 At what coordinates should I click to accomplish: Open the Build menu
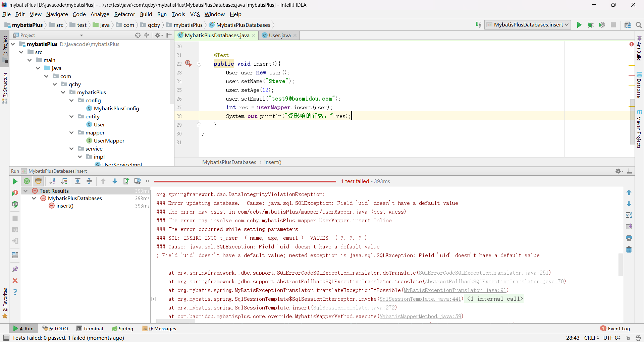click(x=146, y=14)
